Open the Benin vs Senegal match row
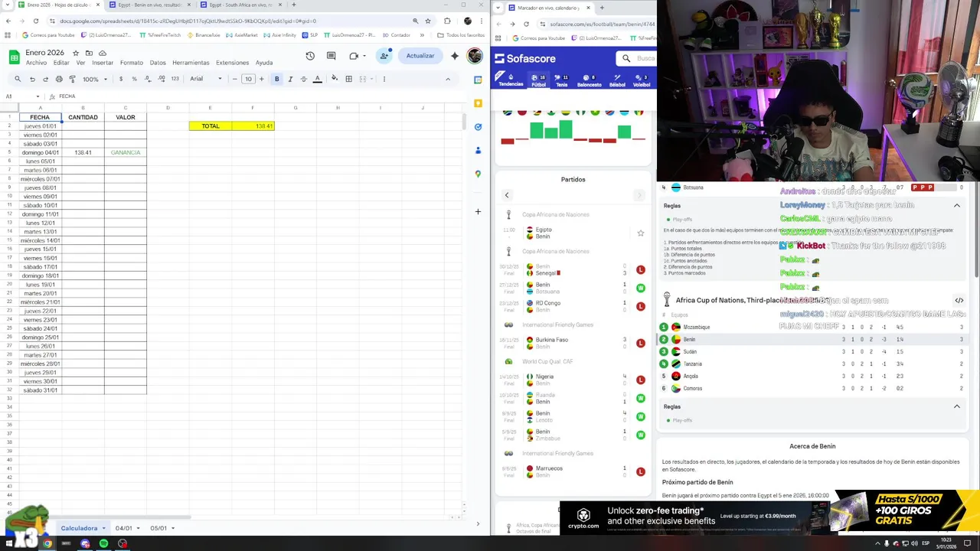The image size is (980, 551). (x=573, y=269)
